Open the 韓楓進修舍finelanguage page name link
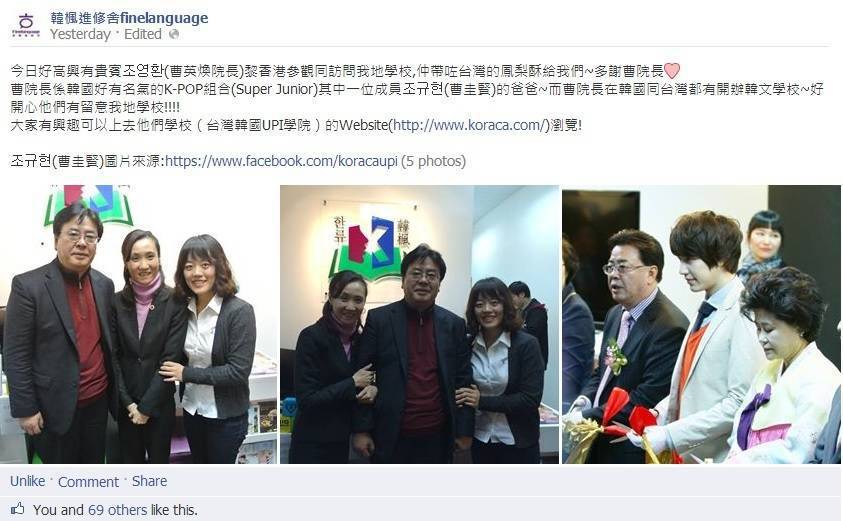 [129, 18]
